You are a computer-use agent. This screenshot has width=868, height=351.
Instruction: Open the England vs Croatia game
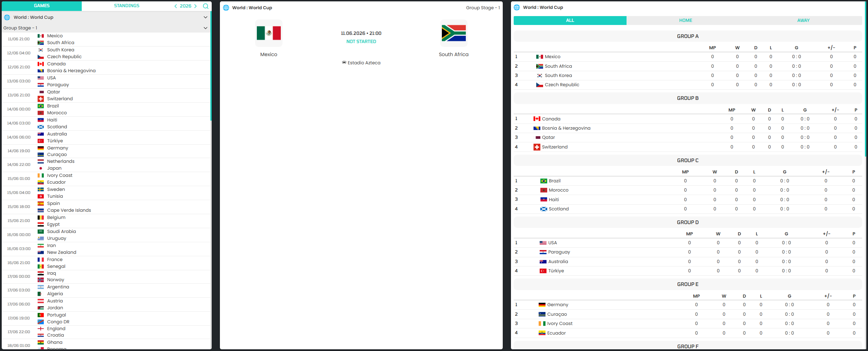coord(106,332)
